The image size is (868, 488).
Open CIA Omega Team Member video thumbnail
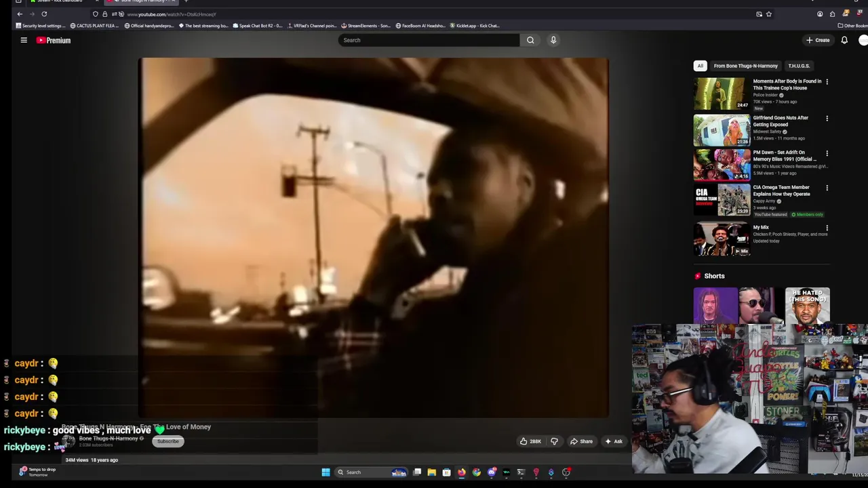722,199
